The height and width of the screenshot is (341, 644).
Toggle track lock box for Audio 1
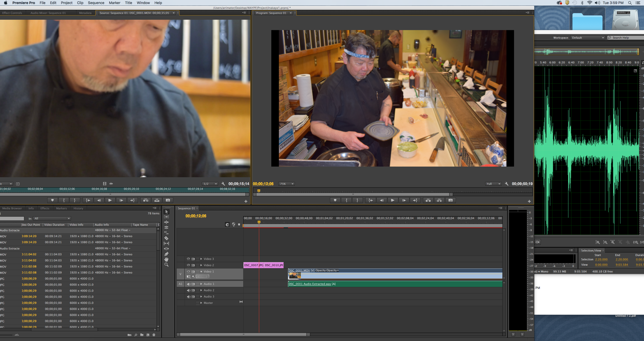click(198, 284)
